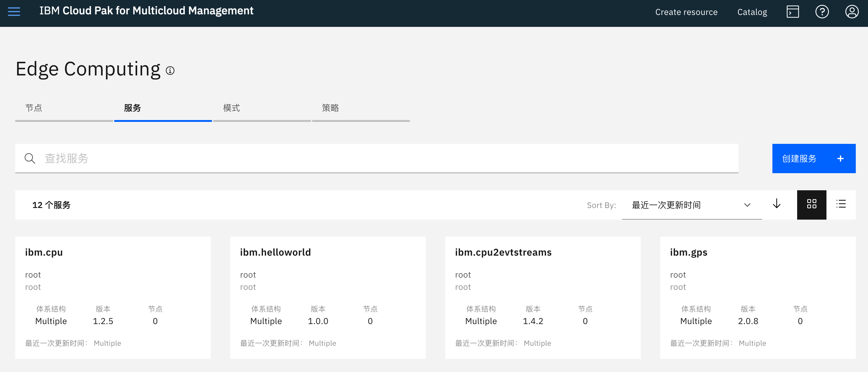Show info icon beside Edge Computing
The height and width of the screenshot is (372, 868).
coord(170,71)
